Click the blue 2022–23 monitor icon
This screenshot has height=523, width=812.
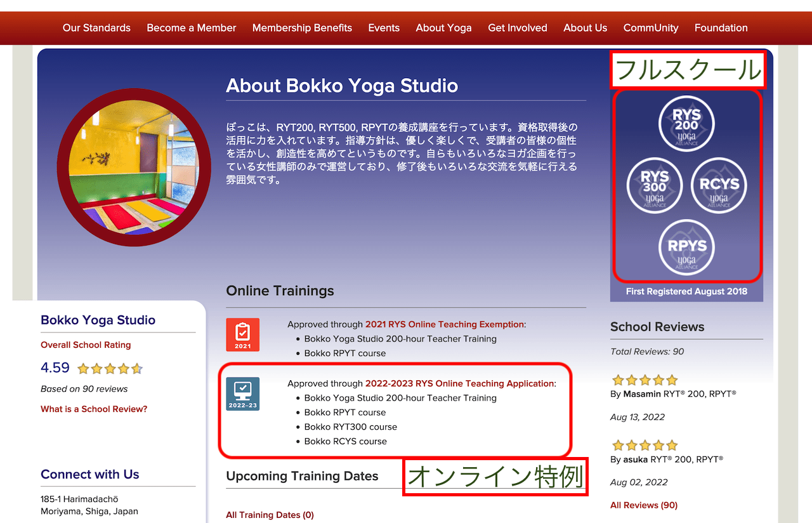(x=242, y=394)
